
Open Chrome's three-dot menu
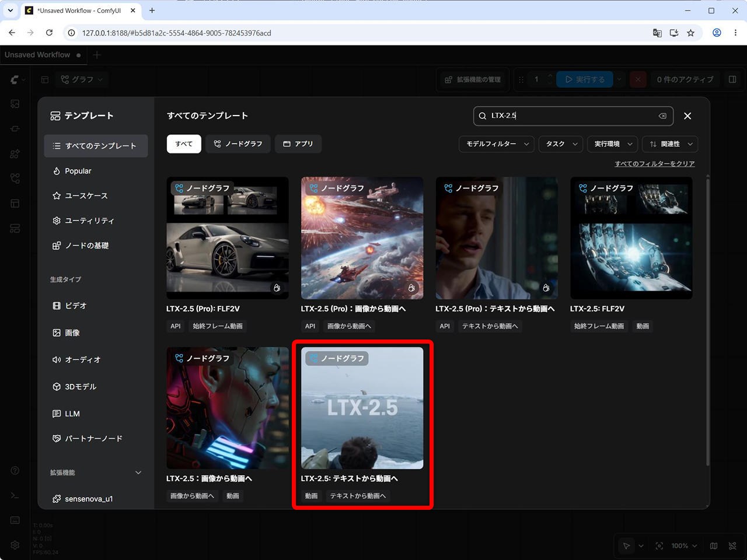click(x=735, y=33)
